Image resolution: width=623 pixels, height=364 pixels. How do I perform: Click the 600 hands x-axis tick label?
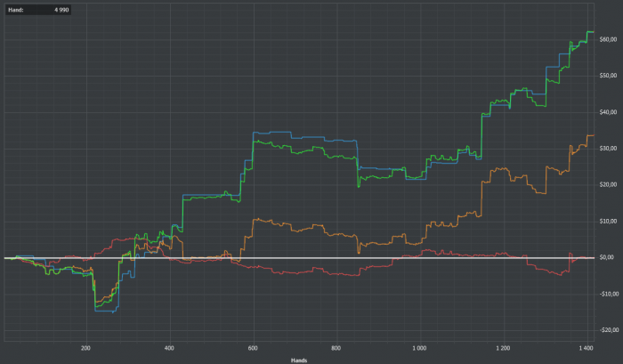[253, 348]
